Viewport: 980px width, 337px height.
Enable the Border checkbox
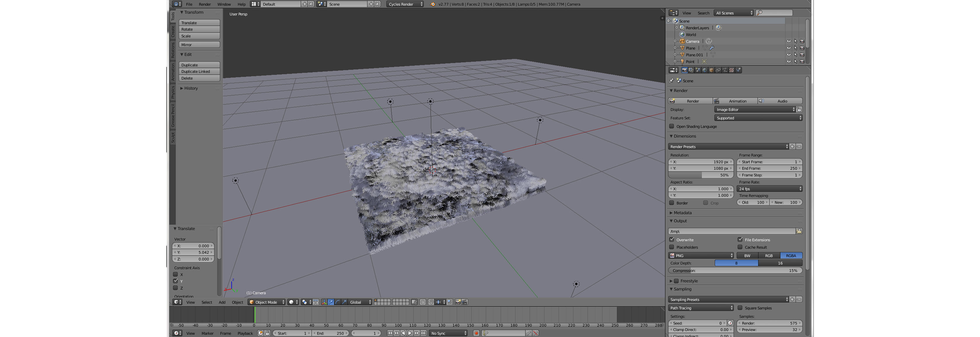(x=672, y=203)
